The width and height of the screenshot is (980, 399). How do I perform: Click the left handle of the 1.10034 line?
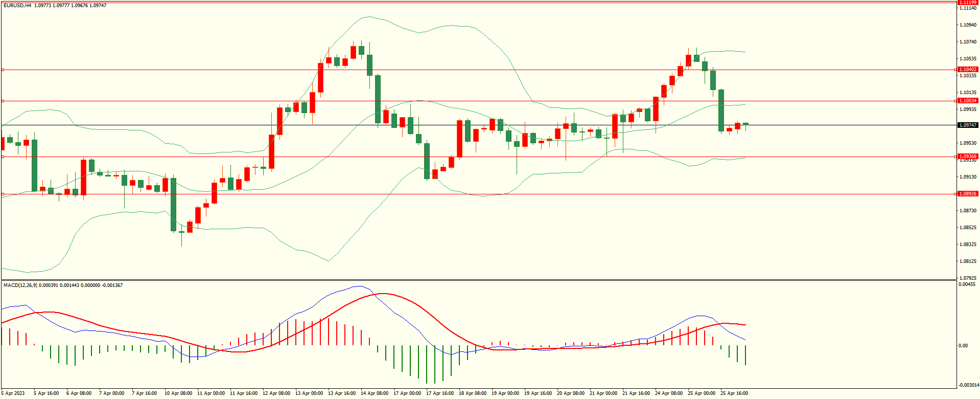pos(3,101)
